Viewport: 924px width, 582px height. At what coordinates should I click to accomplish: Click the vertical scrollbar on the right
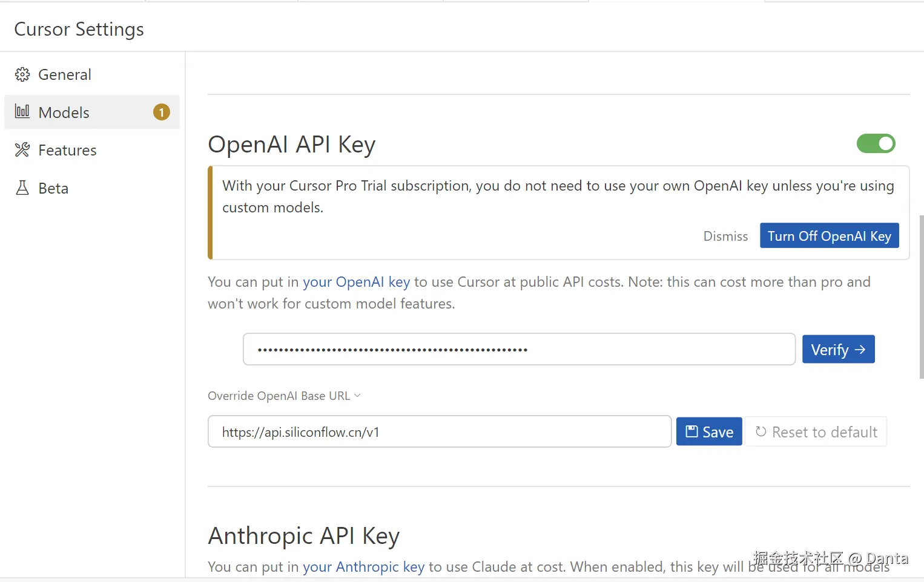(x=921, y=296)
